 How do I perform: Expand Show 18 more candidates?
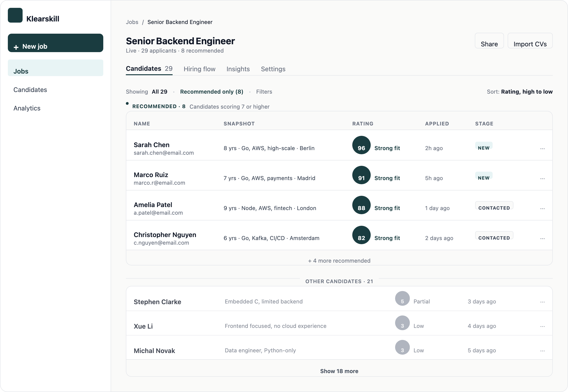339,371
